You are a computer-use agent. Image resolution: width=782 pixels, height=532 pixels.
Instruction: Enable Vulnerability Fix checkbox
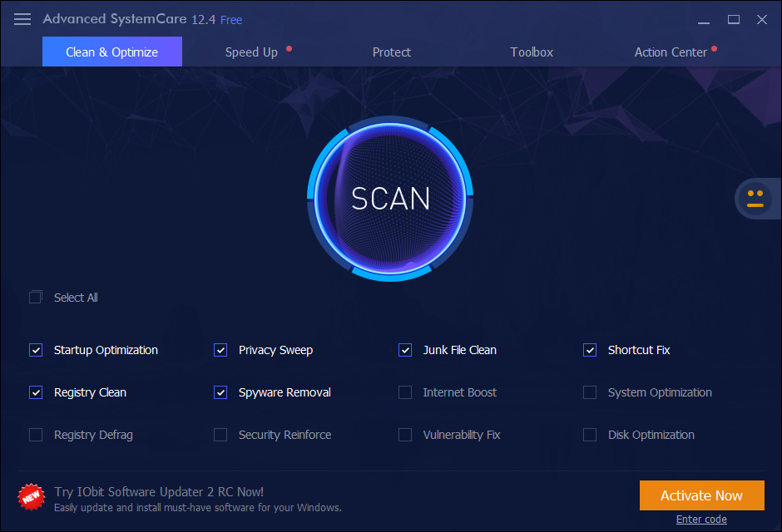click(x=405, y=435)
